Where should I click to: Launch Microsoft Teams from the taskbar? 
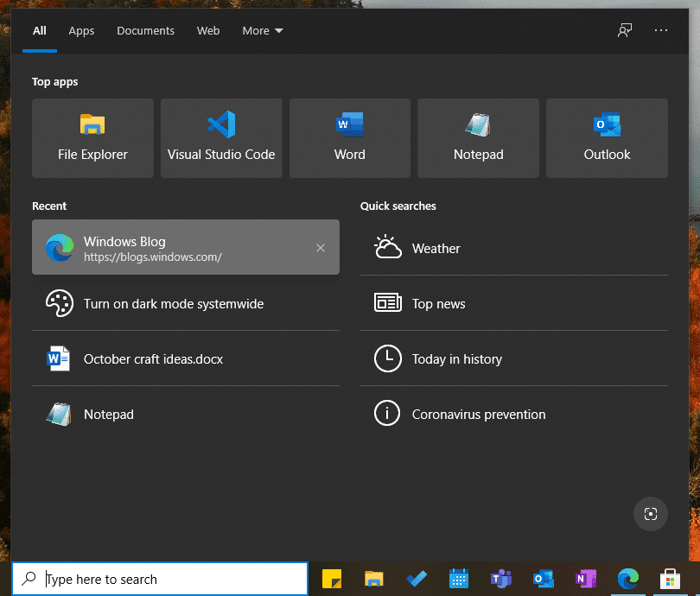(500, 579)
